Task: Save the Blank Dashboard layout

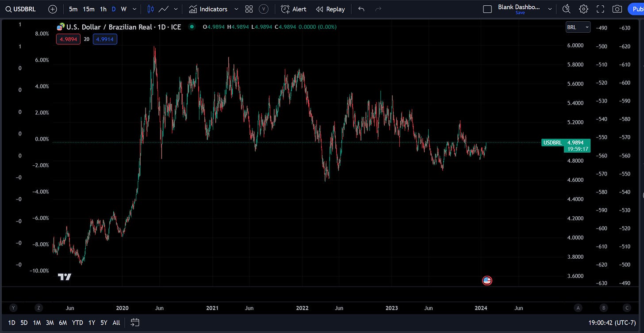Action: [x=520, y=13]
